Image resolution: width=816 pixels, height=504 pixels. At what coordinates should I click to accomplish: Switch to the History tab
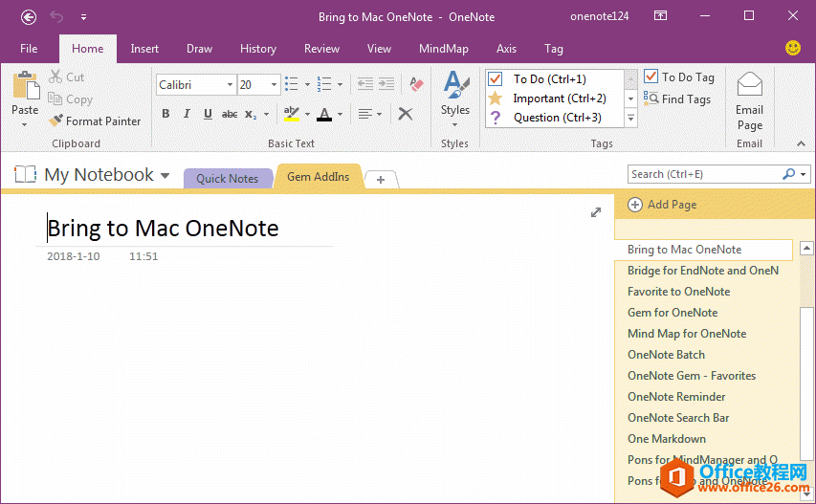tap(258, 49)
